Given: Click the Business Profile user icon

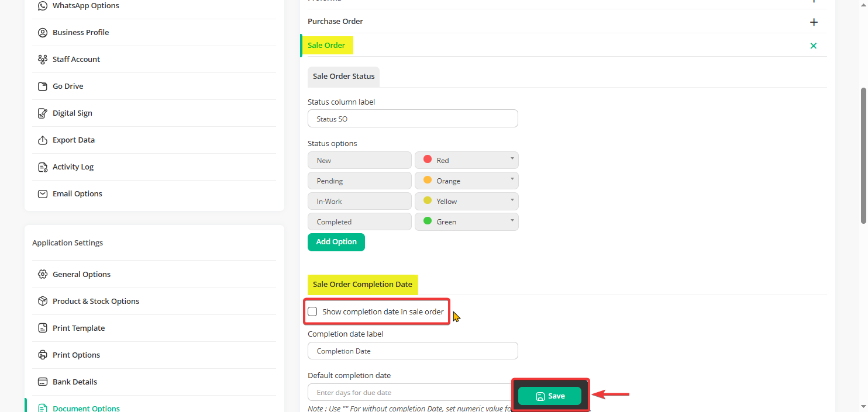Looking at the screenshot, I should tap(42, 33).
